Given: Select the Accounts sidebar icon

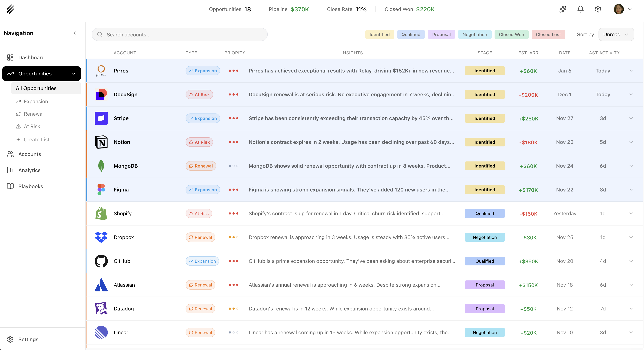Looking at the screenshot, I should tap(10, 154).
